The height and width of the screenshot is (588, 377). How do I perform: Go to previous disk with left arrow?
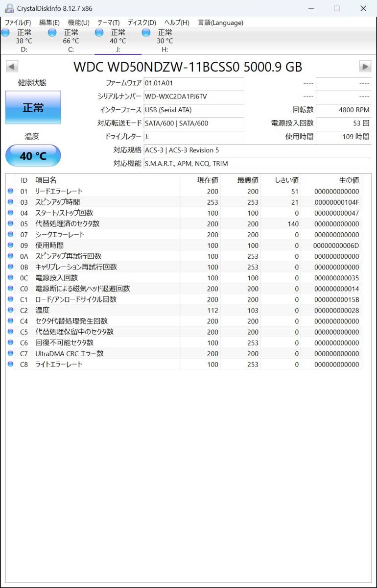12,67
